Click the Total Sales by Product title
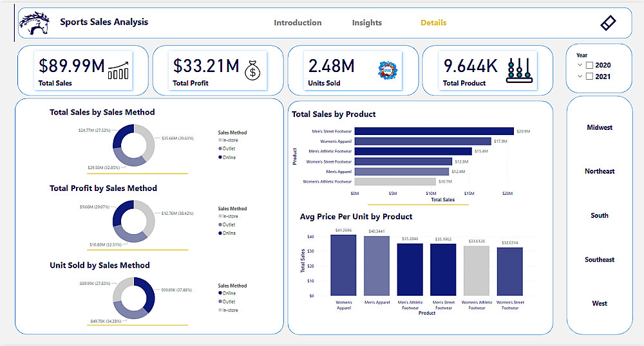The width and height of the screenshot is (644, 346). (334, 114)
